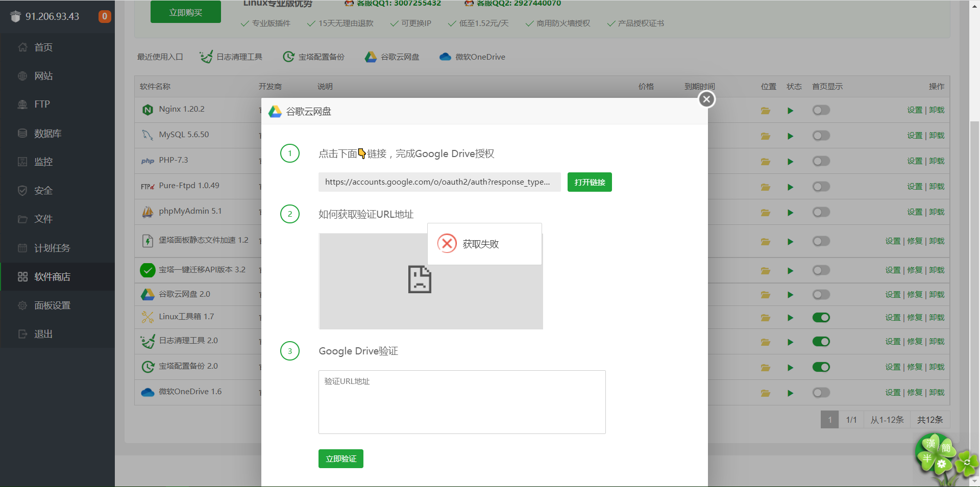Viewport: 980px width, 487px height.
Task: Click 设置 for Nginx row
Action: 915,110
